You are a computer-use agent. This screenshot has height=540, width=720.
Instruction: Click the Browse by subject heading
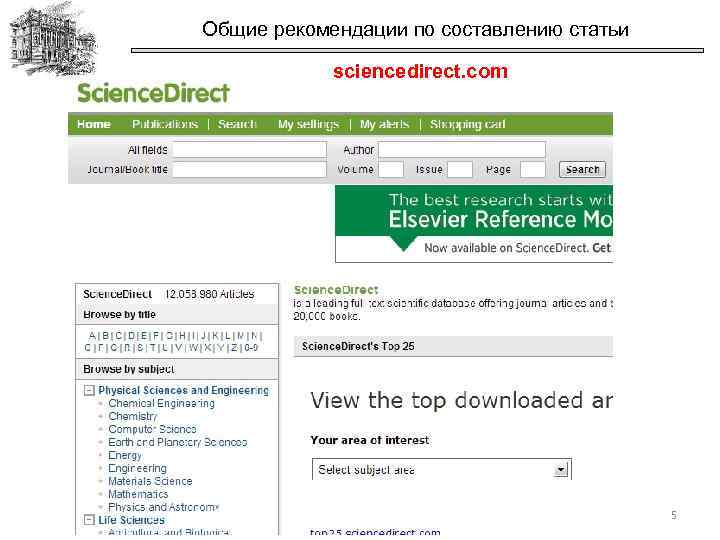tap(129, 369)
